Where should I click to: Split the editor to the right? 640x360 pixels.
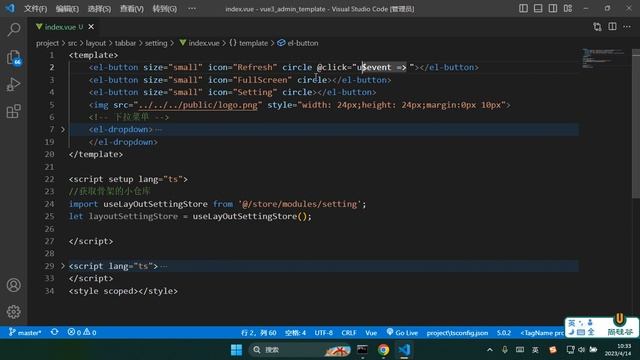click(x=612, y=27)
